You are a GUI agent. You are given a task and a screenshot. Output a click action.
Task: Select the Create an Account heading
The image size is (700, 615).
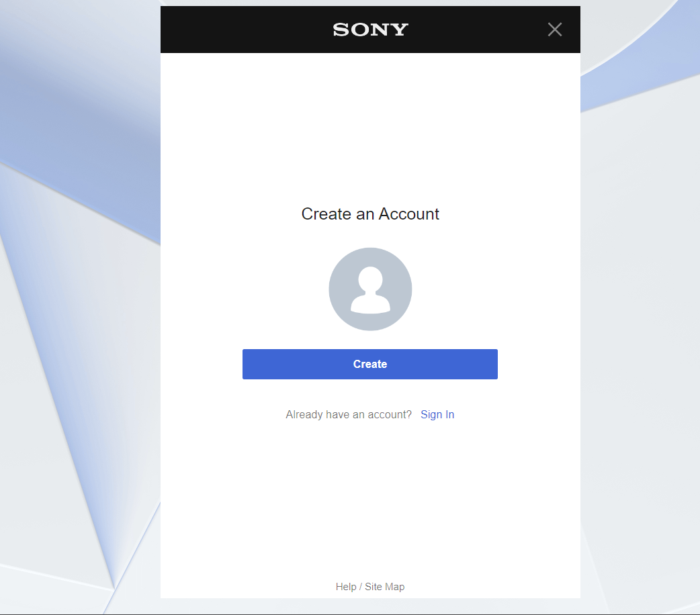[x=370, y=214]
